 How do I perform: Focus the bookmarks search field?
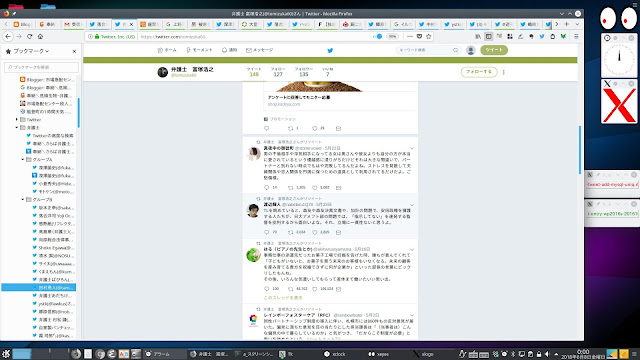point(41,67)
